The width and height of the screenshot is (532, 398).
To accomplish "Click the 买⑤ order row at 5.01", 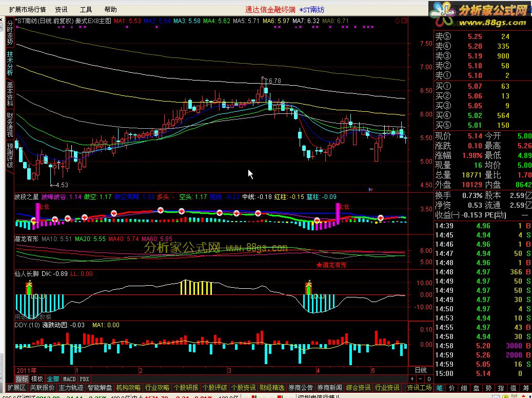I will (x=482, y=125).
